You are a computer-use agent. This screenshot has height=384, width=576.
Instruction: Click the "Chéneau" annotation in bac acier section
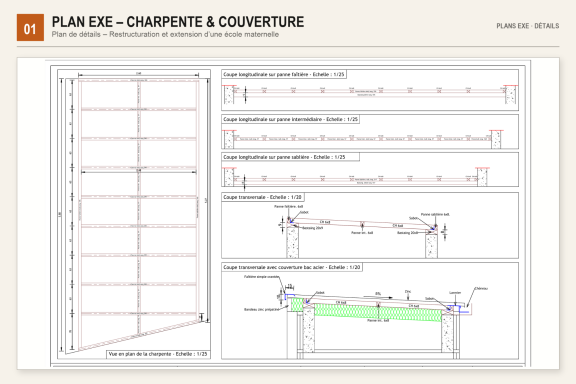(481, 289)
